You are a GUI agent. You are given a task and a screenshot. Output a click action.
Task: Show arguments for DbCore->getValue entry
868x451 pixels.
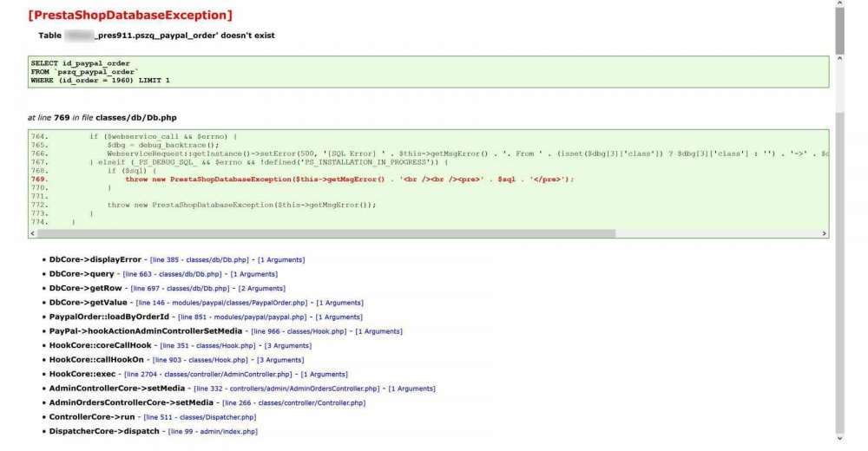click(x=340, y=303)
